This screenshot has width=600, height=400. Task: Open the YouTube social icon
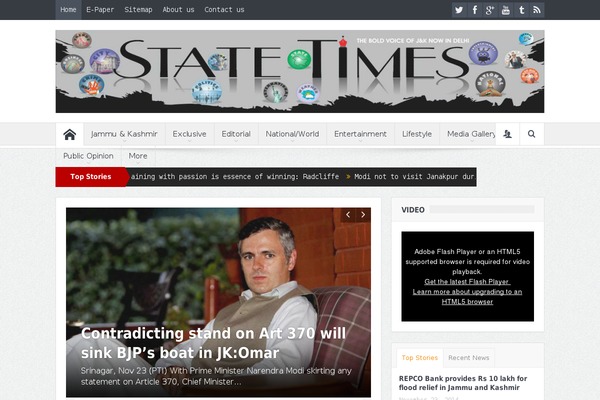tap(505, 10)
